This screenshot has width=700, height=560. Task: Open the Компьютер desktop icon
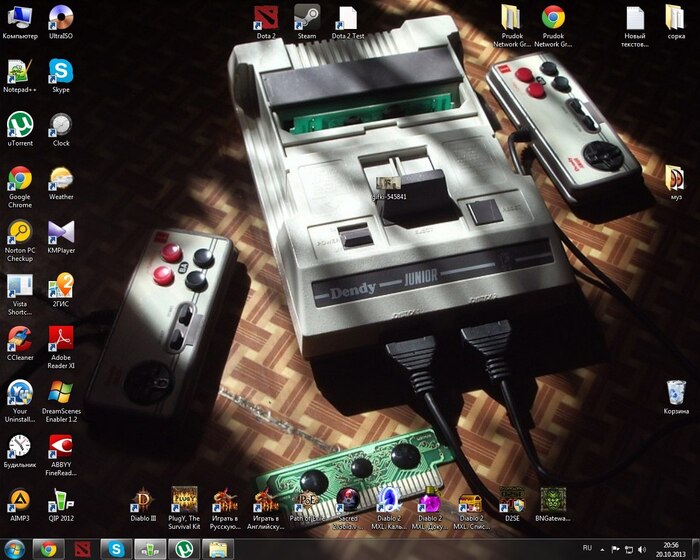(x=20, y=18)
